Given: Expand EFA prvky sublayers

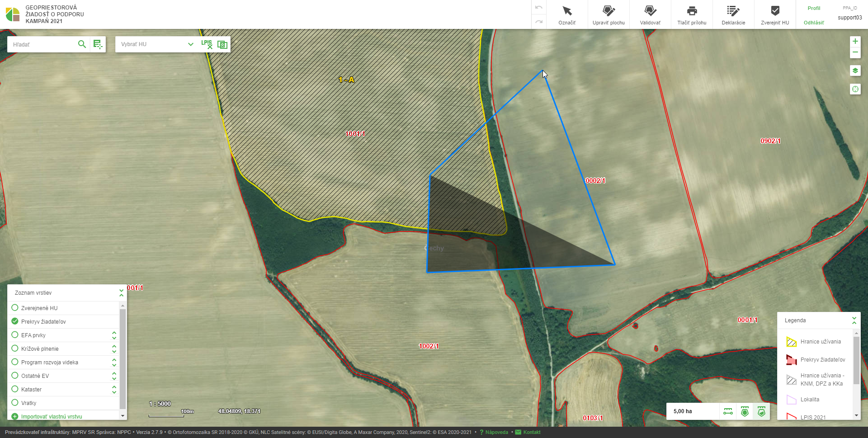Looking at the screenshot, I should click(x=114, y=335).
